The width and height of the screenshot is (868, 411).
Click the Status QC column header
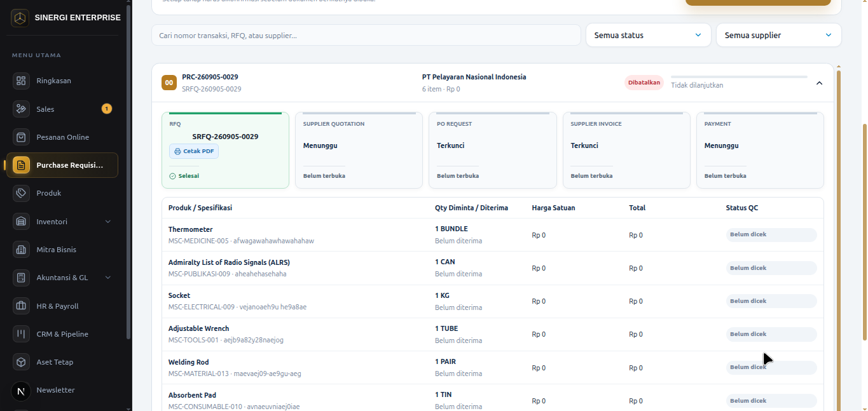[742, 208]
